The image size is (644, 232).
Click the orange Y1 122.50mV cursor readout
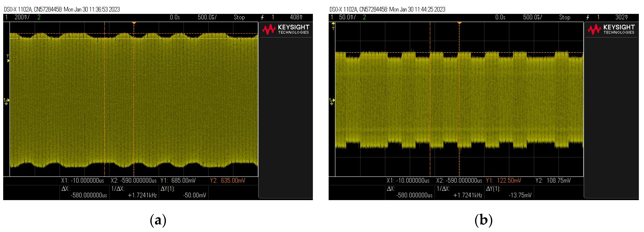(x=504, y=180)
